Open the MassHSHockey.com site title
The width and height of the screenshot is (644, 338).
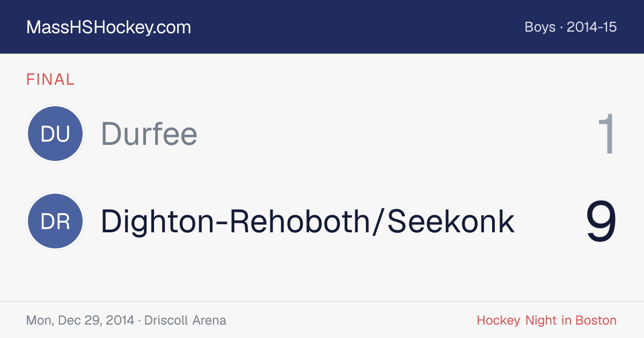108,27
